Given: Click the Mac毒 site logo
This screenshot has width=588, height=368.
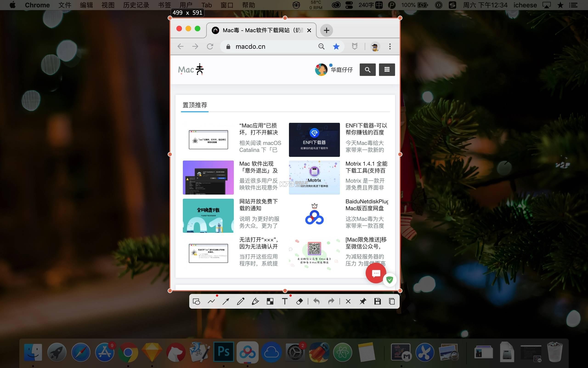Looking at the screenshot, I should 191,69.
